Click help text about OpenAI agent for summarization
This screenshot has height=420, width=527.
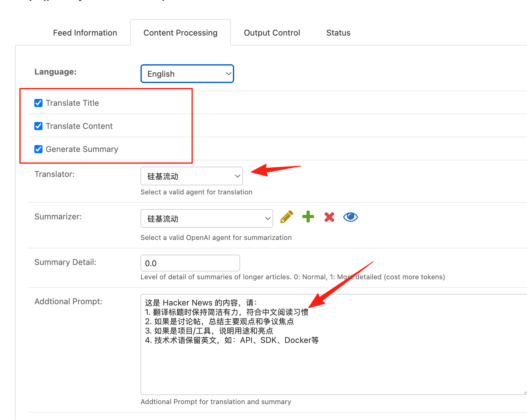point(216,237)
